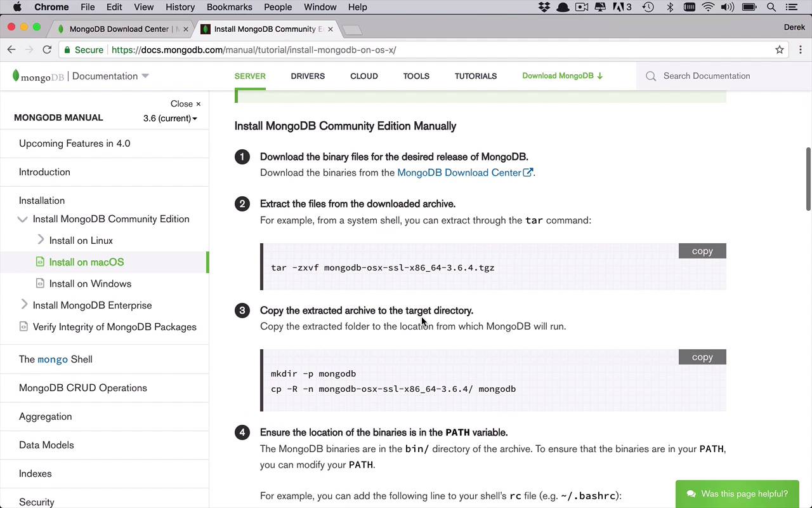Open the Documentation dropdown arrow
Viewport: 812px width, 508px height.
(145, 76)
